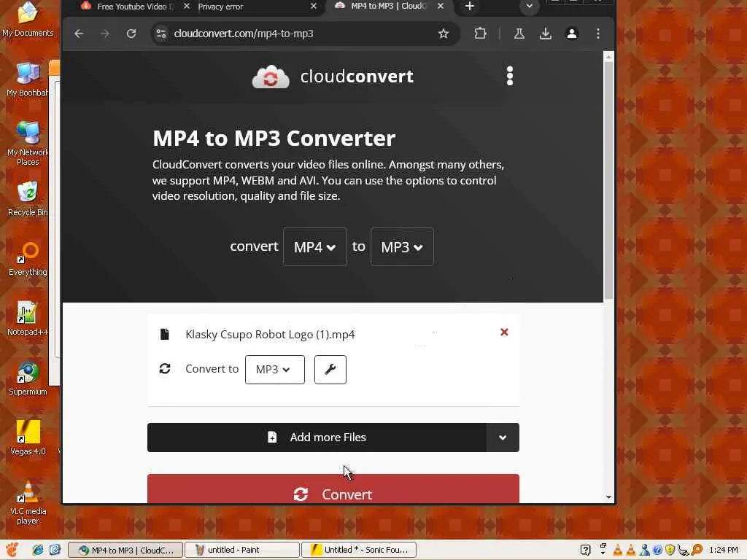The width and height of the screenshot is (747, 560).
Task: Select the Notepad++ desktop shortcut
Action: pyautogui.click(x=28, y=318)
